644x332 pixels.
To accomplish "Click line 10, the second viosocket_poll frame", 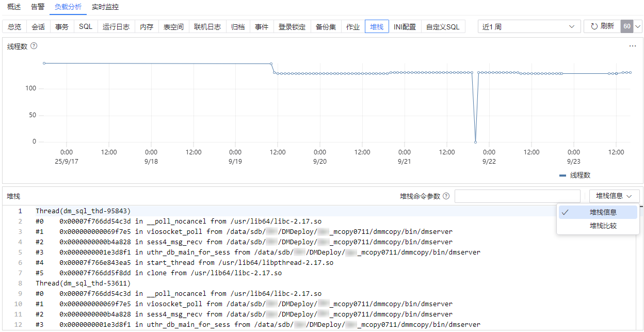I will pos(244,304).
